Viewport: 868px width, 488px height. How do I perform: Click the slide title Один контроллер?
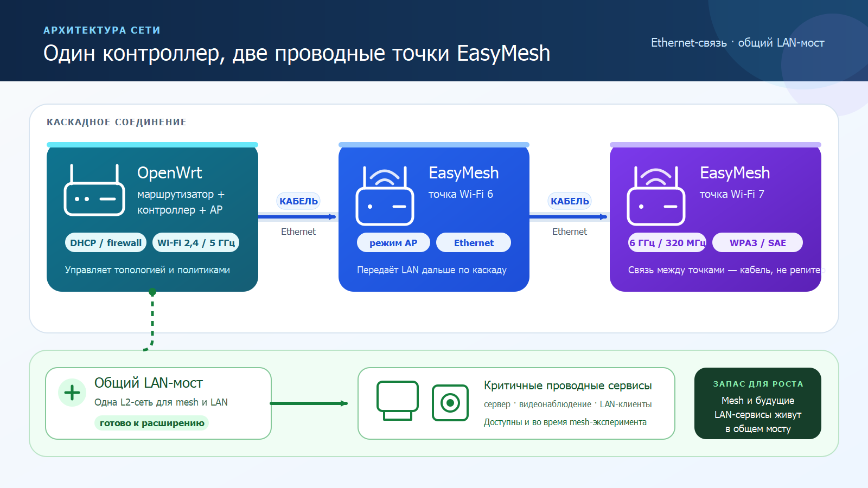click(x=297, y=54)
